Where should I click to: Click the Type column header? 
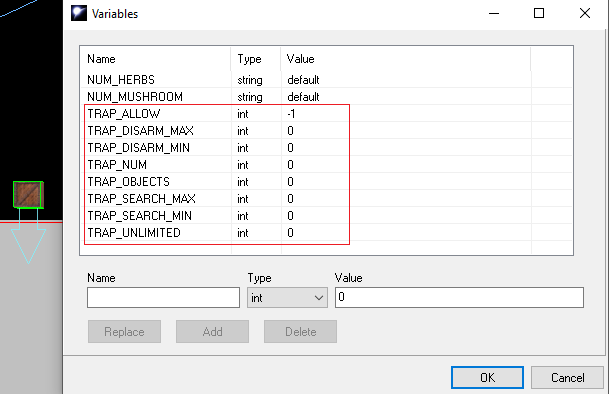tap(256, 59)
